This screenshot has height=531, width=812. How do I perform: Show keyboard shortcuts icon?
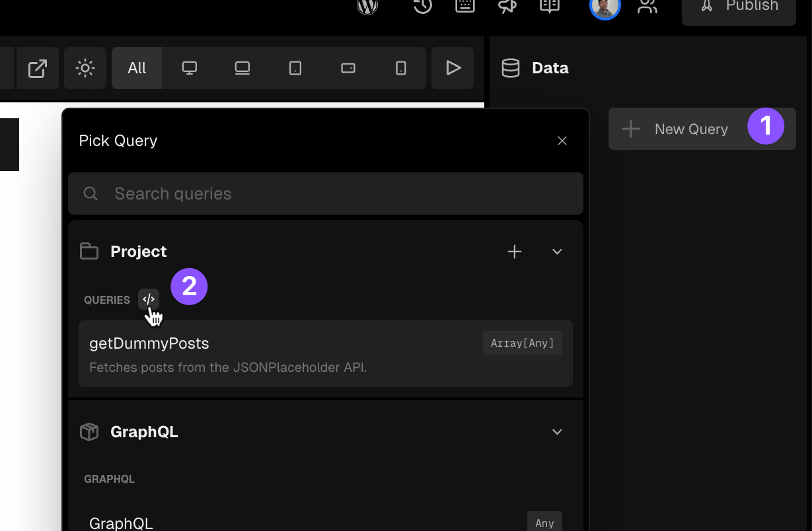(465, 6)
